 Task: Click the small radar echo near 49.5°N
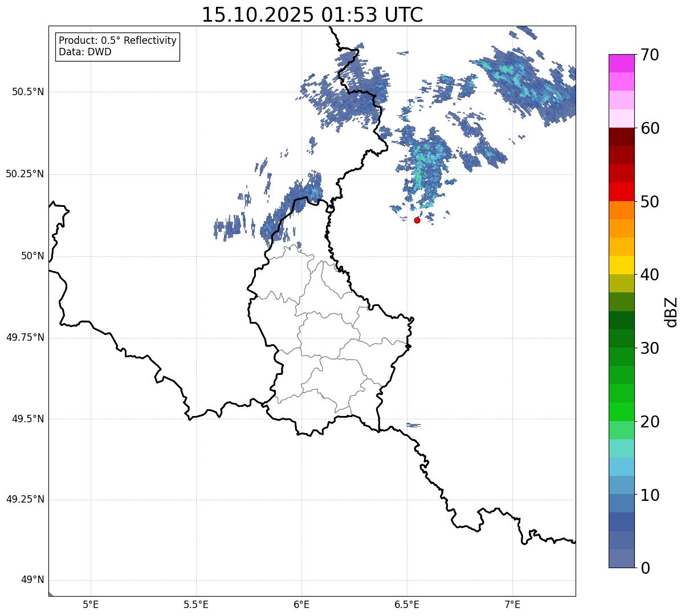414,425
